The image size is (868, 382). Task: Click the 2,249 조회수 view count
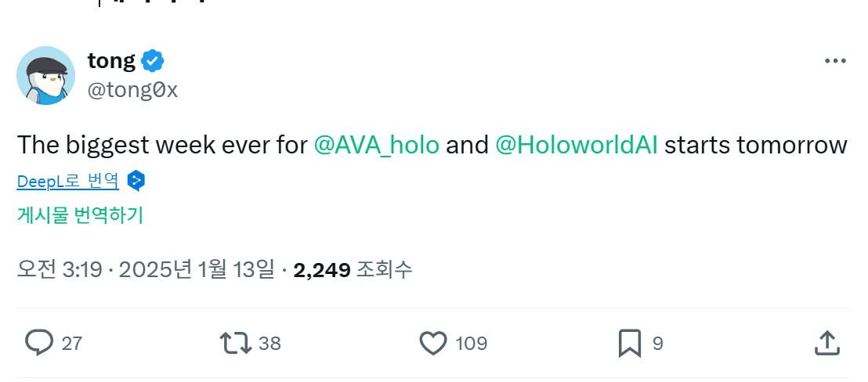click(x=353, y=270)
